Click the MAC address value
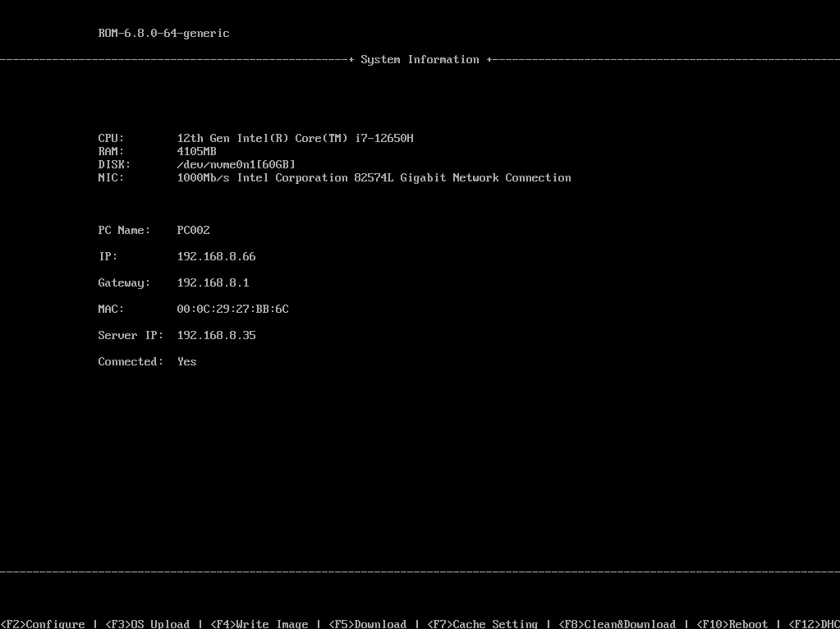 (232, 309)
